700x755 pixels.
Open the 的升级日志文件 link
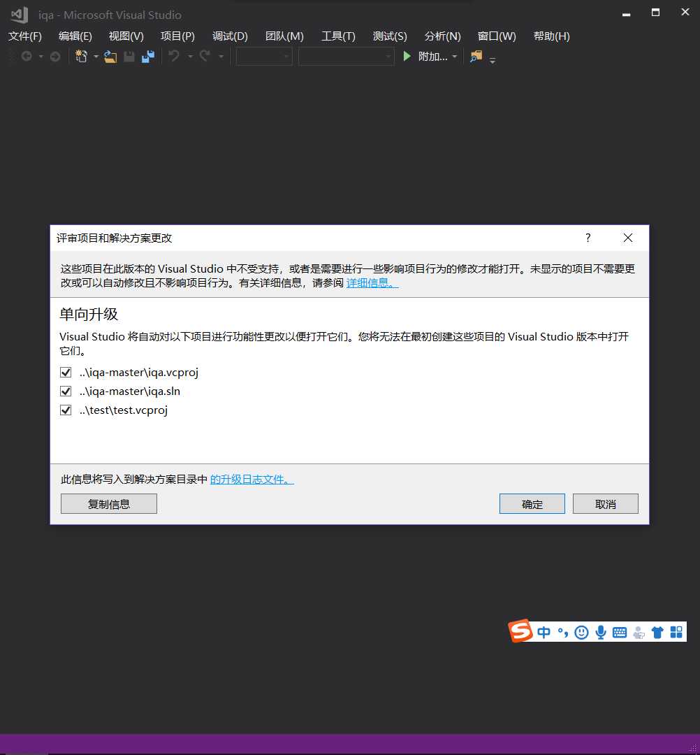coord(251,479)
